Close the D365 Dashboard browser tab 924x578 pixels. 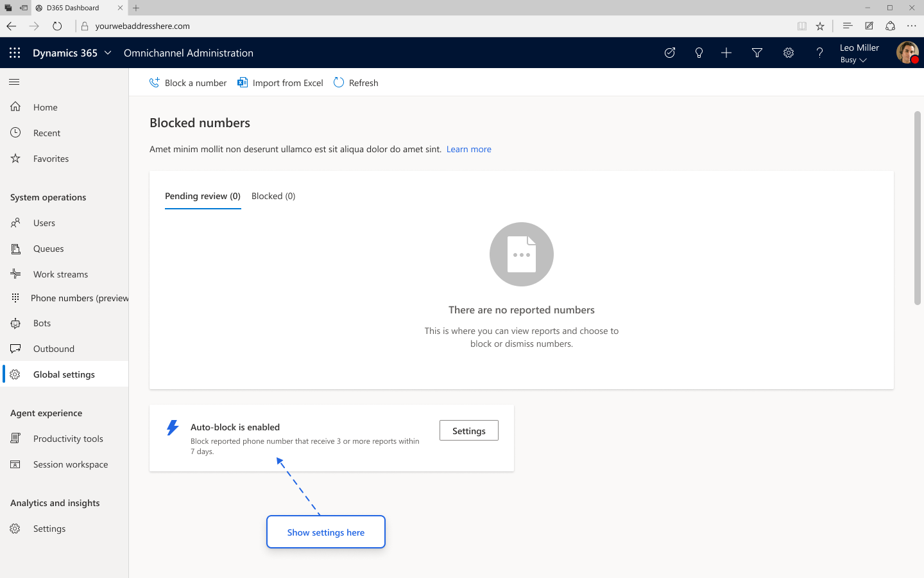tap(120, 8)
